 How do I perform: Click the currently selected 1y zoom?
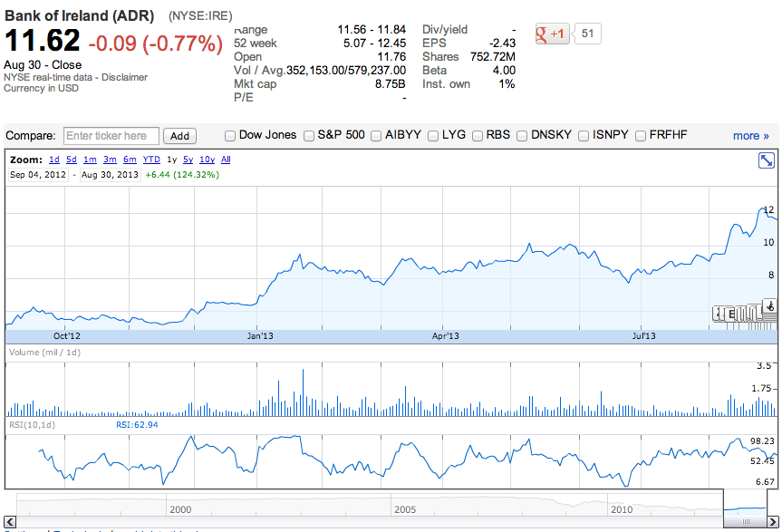tap(171, 160)
